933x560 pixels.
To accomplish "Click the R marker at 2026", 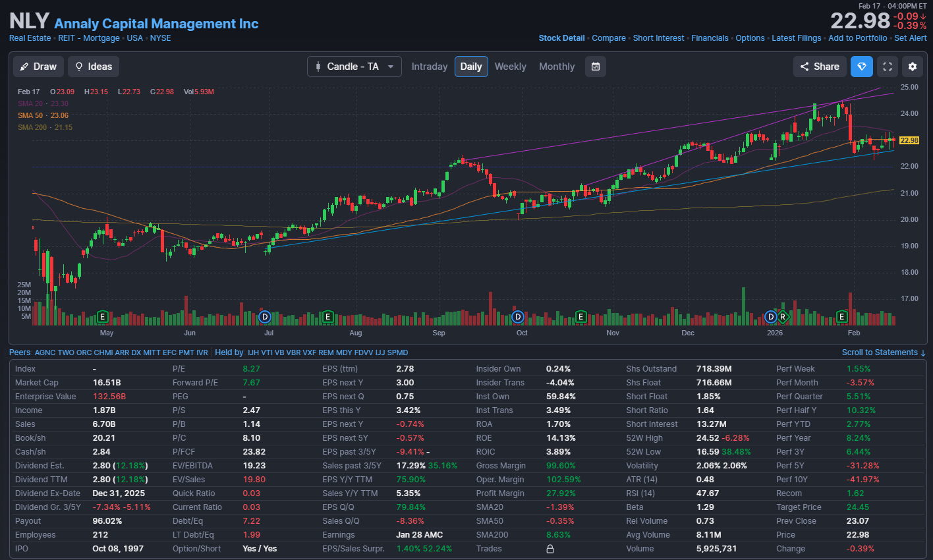I will 783,317.
